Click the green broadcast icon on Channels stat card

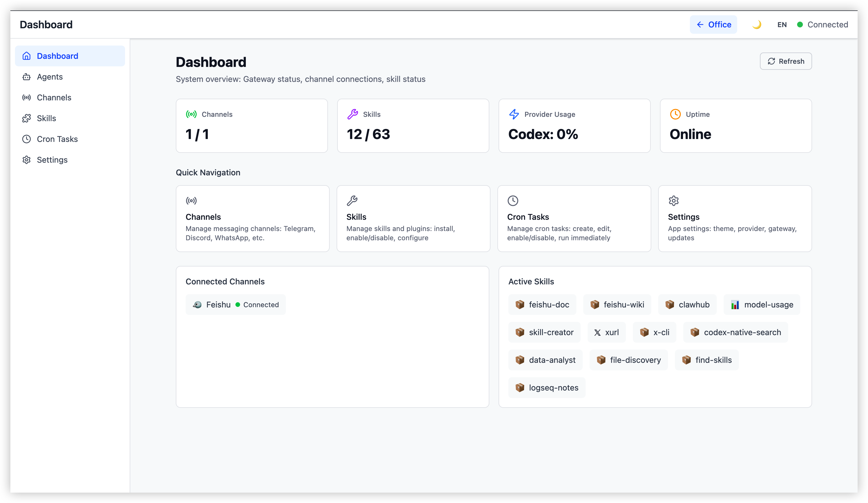click(x=191, y=114)
